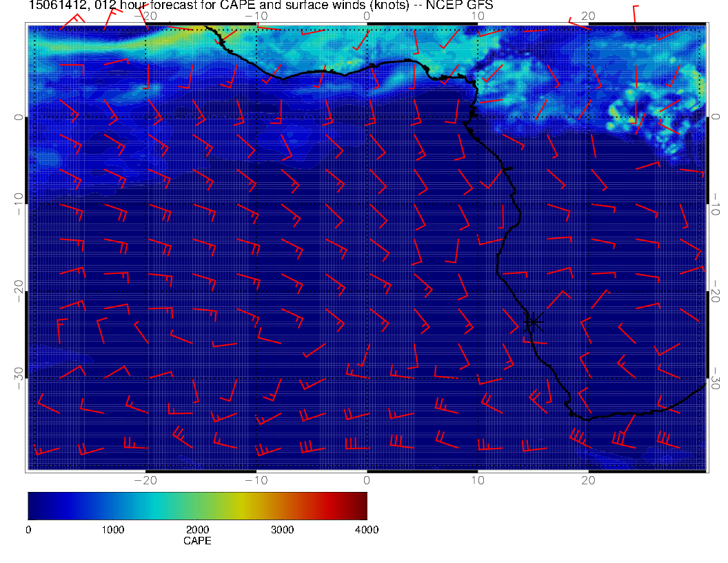Select the 2000 tick label on the colorbar
728x563 pixels.
pyautogui.click(x=197, y=530)
